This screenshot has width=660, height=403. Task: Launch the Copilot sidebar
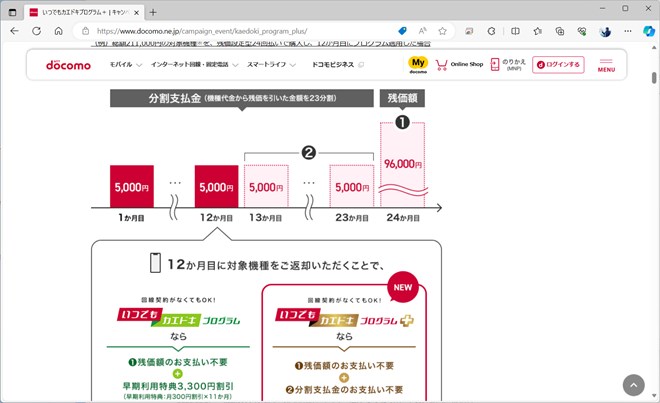tap(649, 31)
